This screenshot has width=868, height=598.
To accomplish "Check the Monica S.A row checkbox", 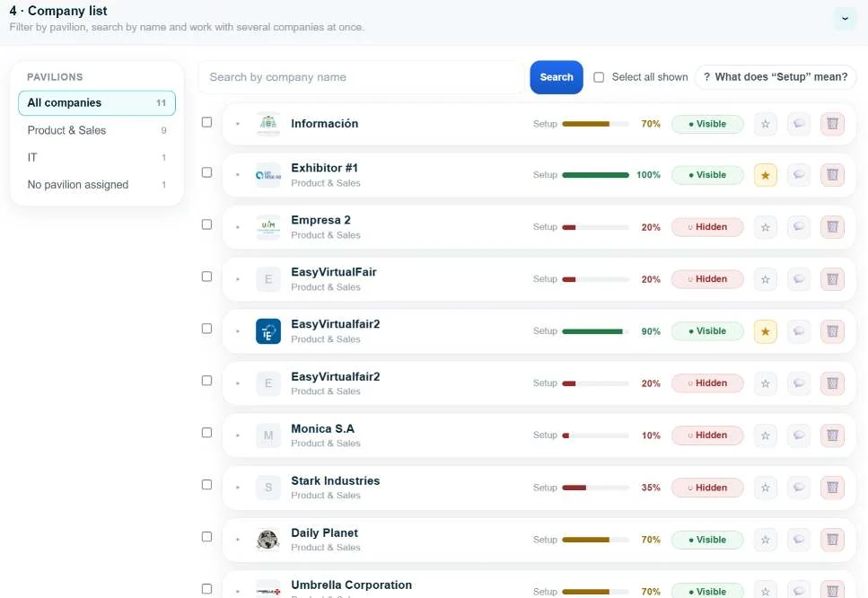I will tap(206, 433).
